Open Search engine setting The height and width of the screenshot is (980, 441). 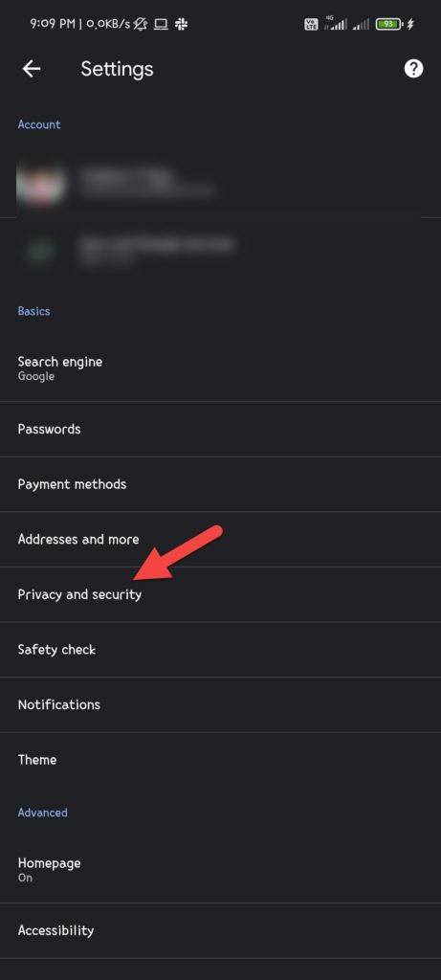point(220,368)
